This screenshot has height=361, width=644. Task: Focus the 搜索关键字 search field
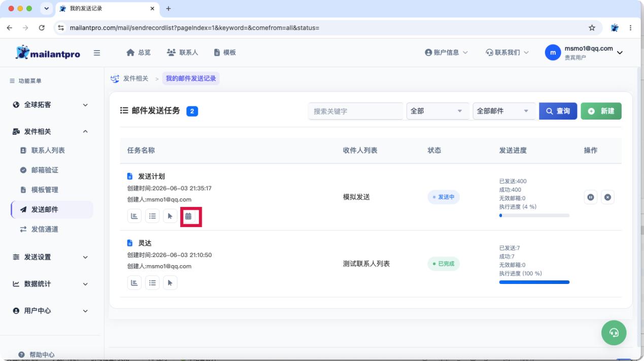(x=355, y=111)
